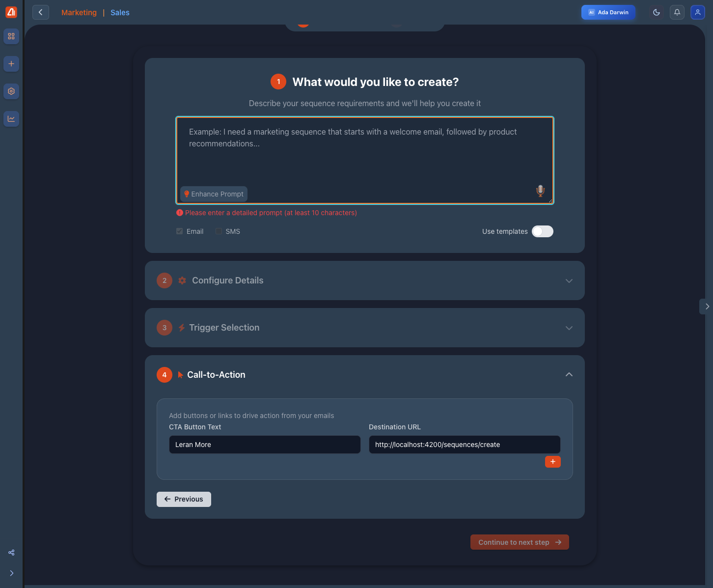Go back using the top back arrow
This screenshot has height=588, width=713.
tap(41, 12)
